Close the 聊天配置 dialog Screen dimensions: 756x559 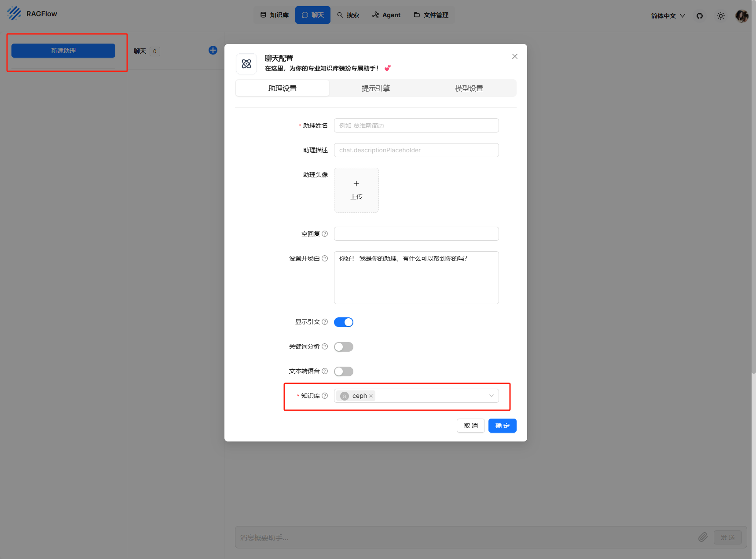515,56
